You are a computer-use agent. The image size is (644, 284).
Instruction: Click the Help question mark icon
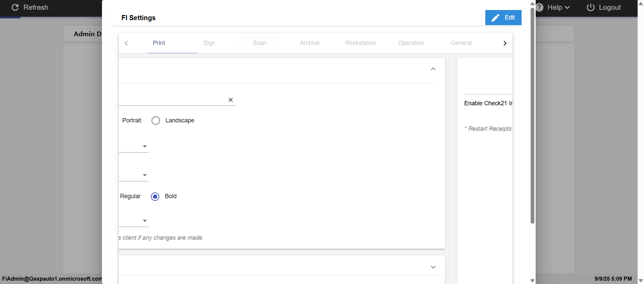539,7
